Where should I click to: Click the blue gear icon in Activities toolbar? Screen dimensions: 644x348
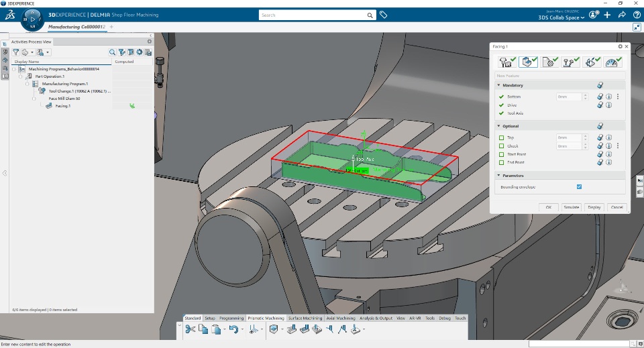140,52
